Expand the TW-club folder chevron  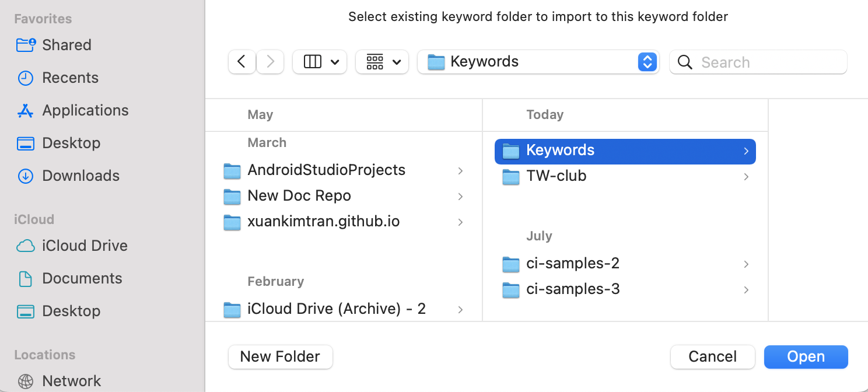pyautogui.click(x=746, y=176)
